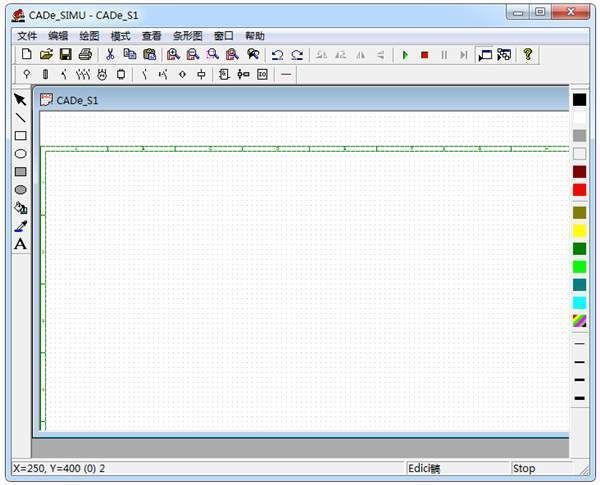Step simulation forward

point(463,55)
